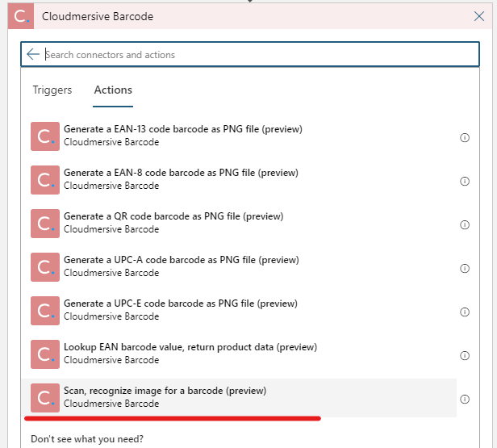Click the back arrow in search box
This screenshot has height=448, width=497.
point(33,54)
